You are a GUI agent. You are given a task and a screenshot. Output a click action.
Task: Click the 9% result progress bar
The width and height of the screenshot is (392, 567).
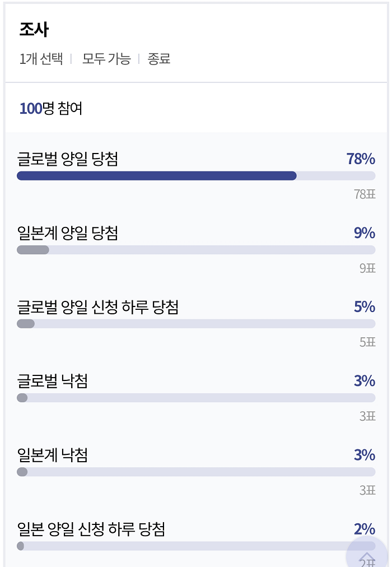point(196,250)
